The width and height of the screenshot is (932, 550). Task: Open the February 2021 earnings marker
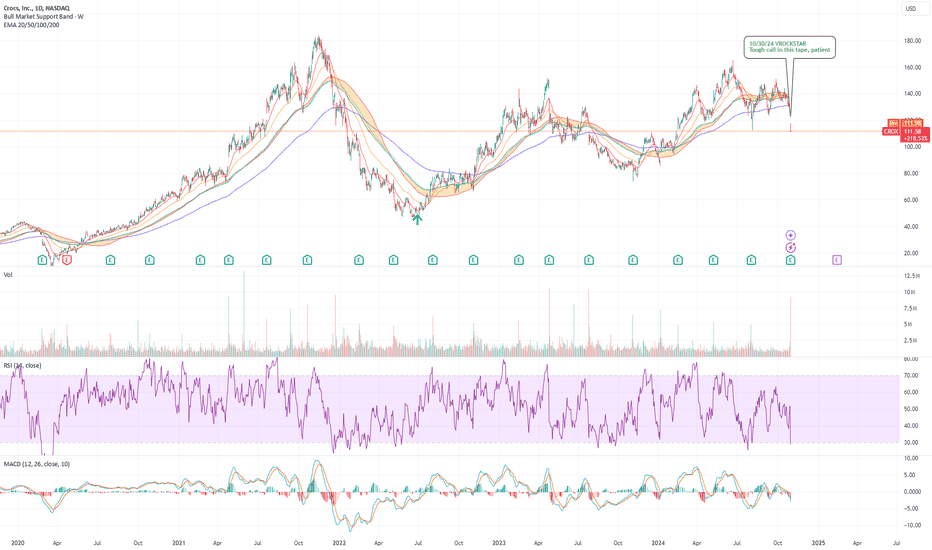click(x=200, y=260)
